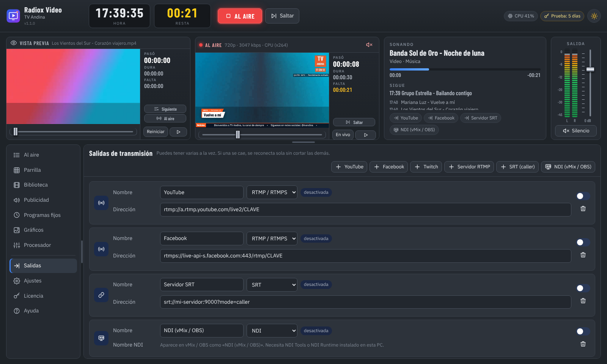Click the Vista Previa seek slider
The image size is (607, 364).
pos(74,132)
